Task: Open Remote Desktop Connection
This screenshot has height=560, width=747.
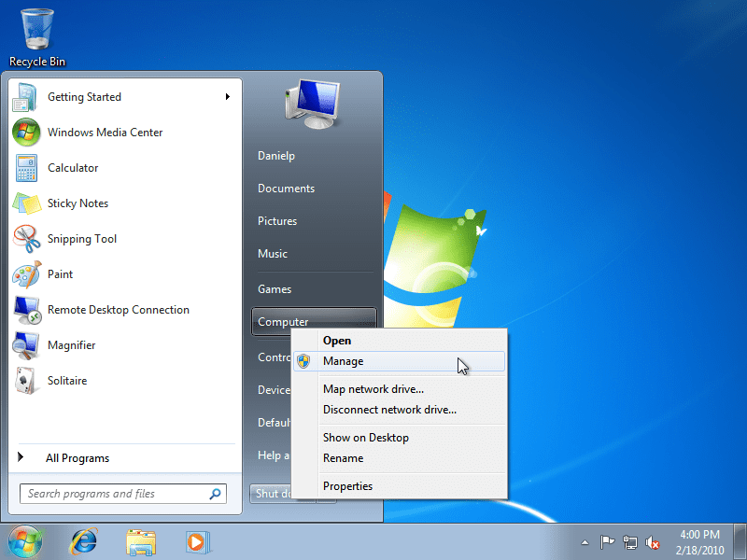Action: pos(118,310)
